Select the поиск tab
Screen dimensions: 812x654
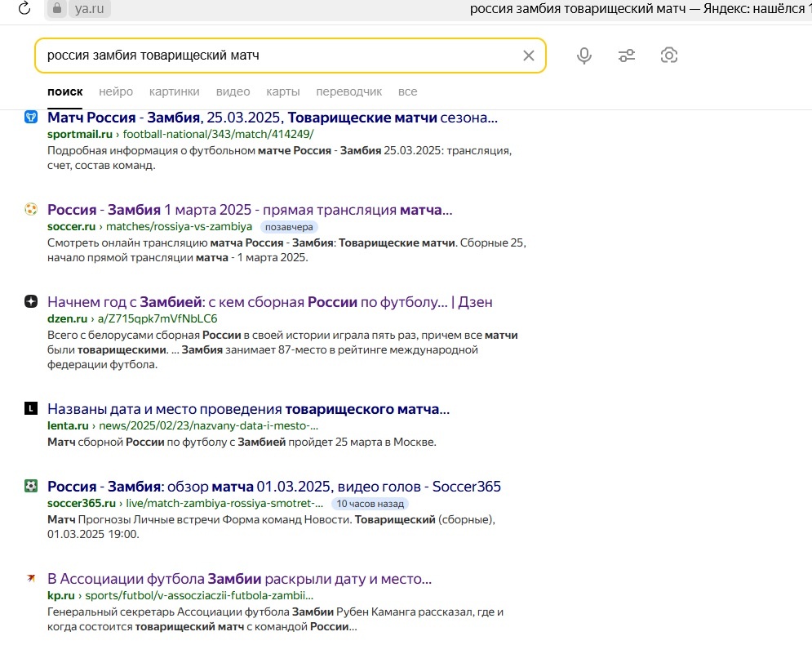click(64, 91)
